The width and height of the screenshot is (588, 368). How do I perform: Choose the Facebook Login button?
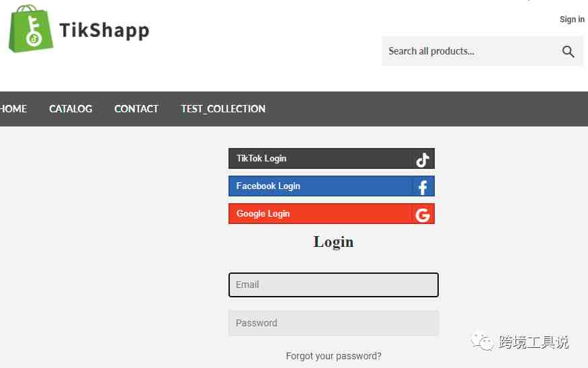point(331,186)
